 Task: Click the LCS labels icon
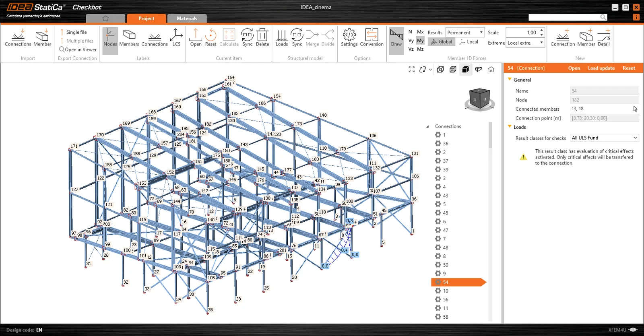(176, 37)
